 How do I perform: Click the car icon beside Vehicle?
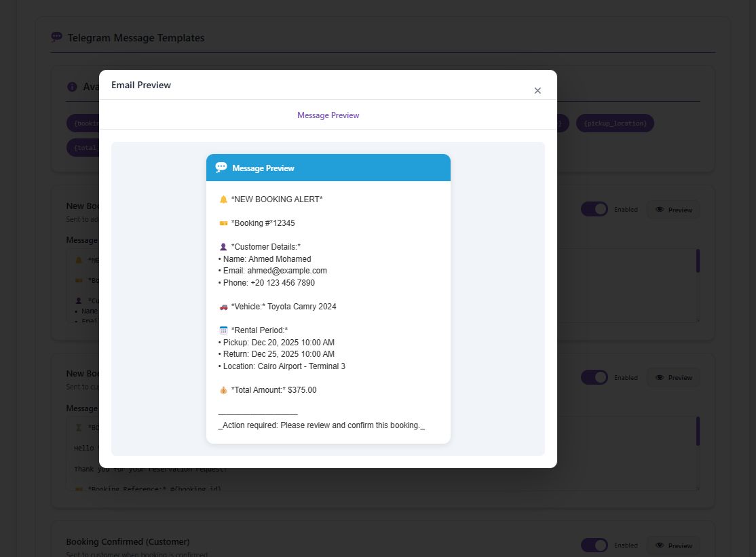click(223, 307)
